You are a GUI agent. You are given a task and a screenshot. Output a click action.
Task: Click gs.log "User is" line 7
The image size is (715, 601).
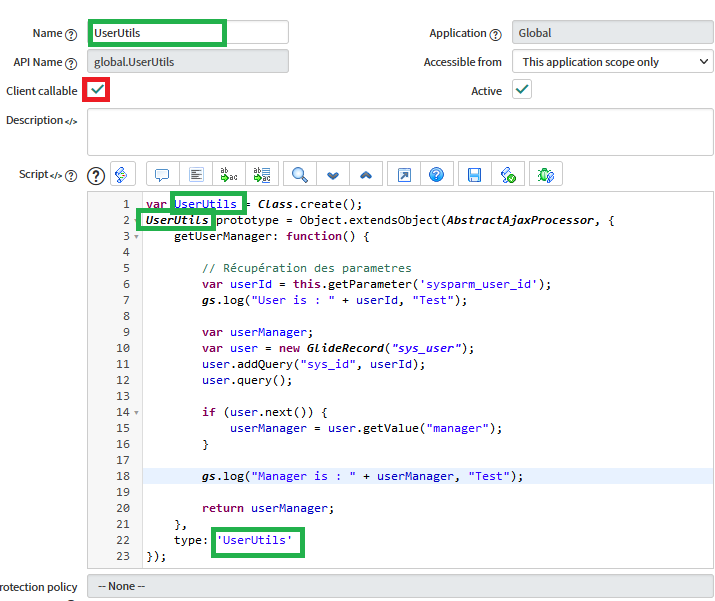334,300
